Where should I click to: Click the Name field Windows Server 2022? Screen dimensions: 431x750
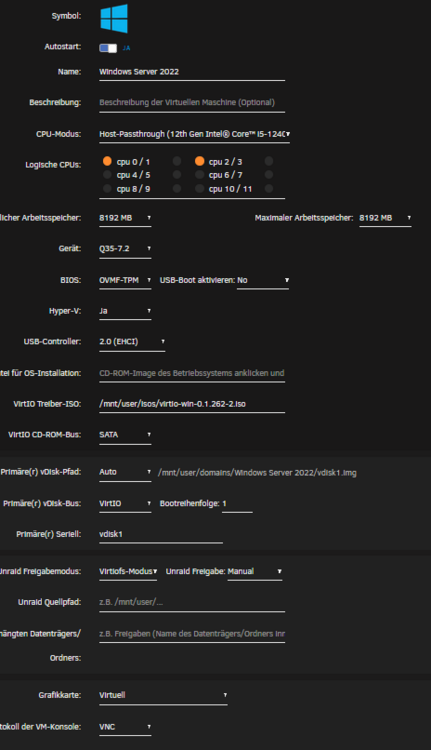tap(192, 72)
